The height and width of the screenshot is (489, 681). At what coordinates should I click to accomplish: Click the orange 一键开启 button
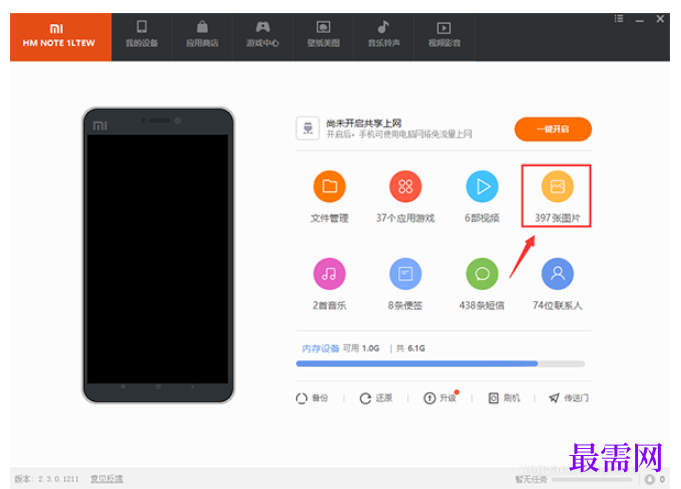click(x=553, y=129)
